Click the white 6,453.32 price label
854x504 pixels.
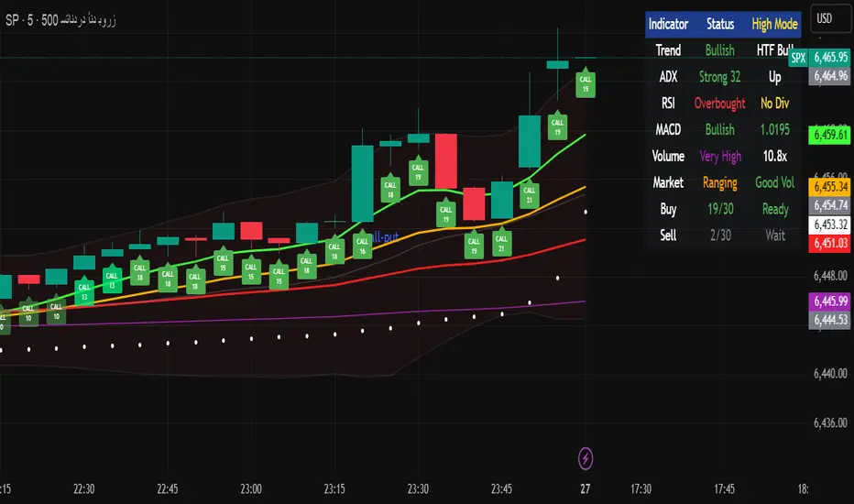pos(830,225)
